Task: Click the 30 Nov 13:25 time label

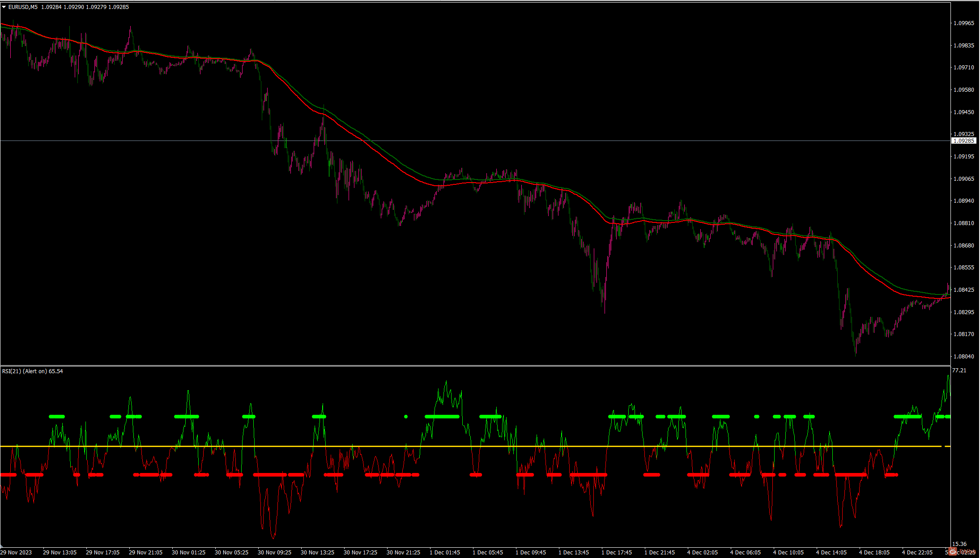Action: pyautogui.click(x=317, y=553)
